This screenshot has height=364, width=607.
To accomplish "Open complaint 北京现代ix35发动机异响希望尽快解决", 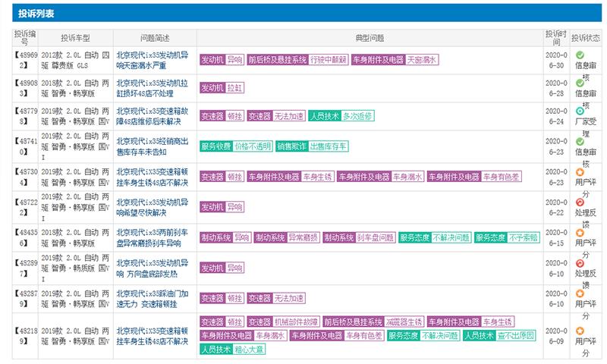I will pyautogui.click(x=153, y=207).
